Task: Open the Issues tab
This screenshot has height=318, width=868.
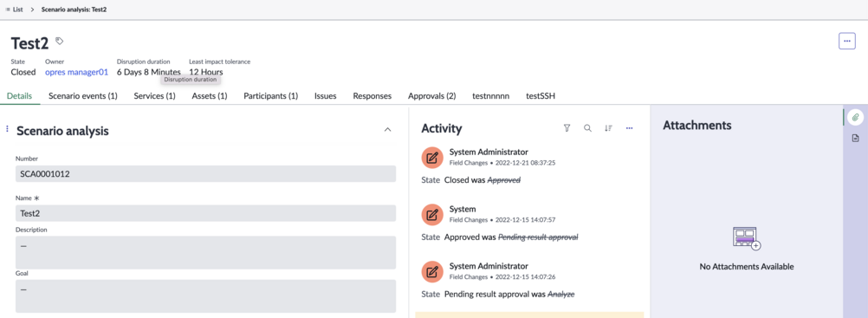Action: coord(326,96)
